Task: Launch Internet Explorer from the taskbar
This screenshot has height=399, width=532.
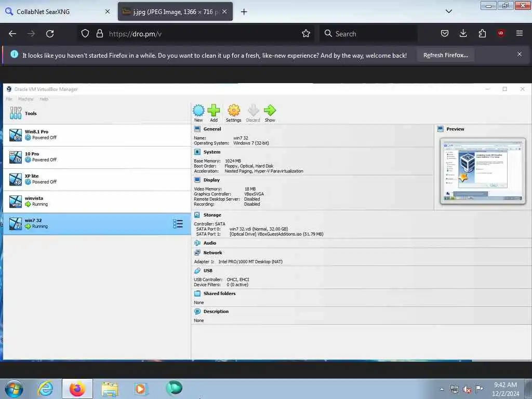Action: pyautogui.click(x=46, y=389)
